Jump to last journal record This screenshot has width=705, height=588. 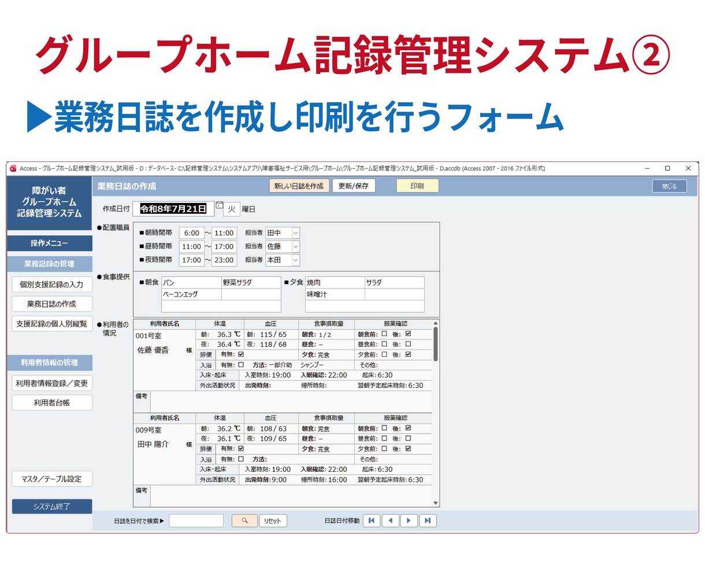pyautogui.click(x=428, y=520)
